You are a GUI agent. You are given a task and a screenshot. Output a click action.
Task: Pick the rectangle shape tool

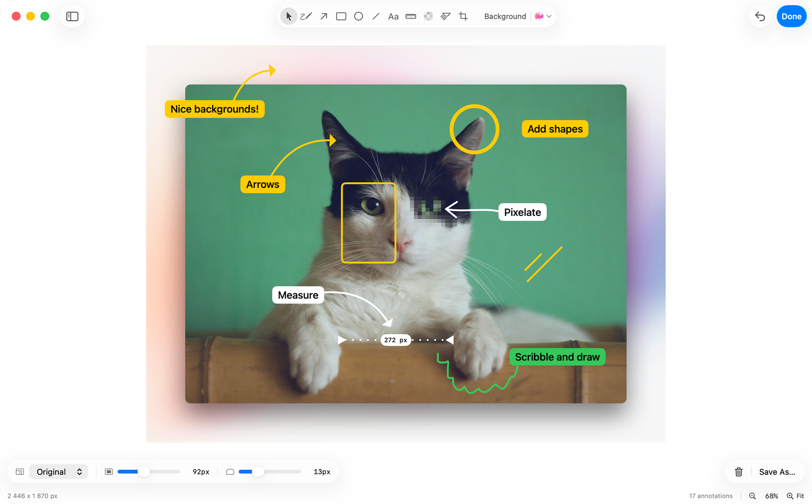click(341, 16)
